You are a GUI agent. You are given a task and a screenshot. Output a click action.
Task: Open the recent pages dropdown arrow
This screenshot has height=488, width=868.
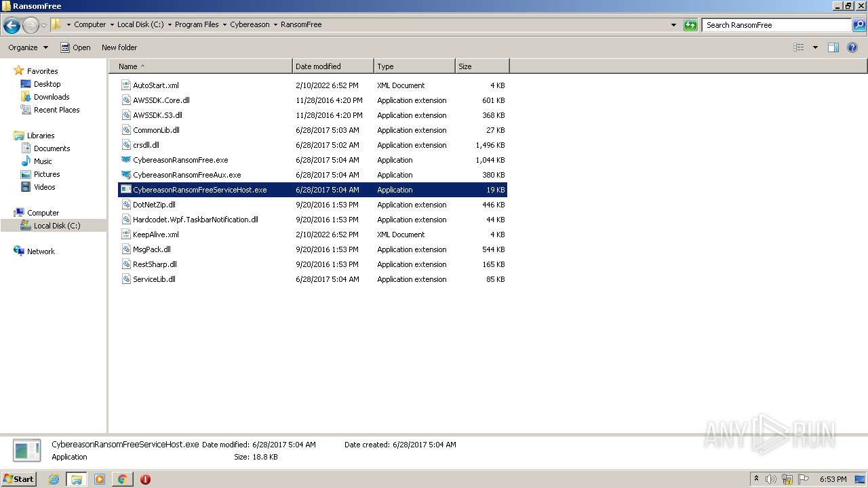click(x=43, y=25)
